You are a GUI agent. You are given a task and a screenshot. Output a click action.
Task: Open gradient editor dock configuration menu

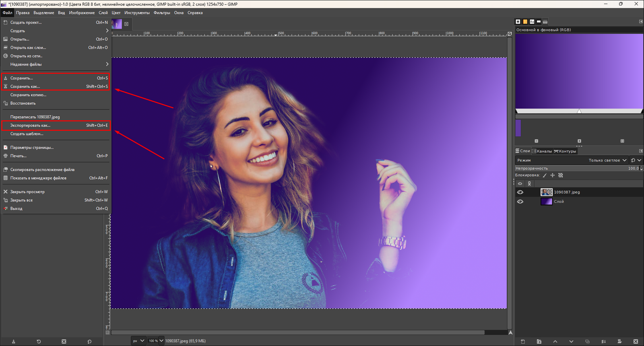coord(641,22)
